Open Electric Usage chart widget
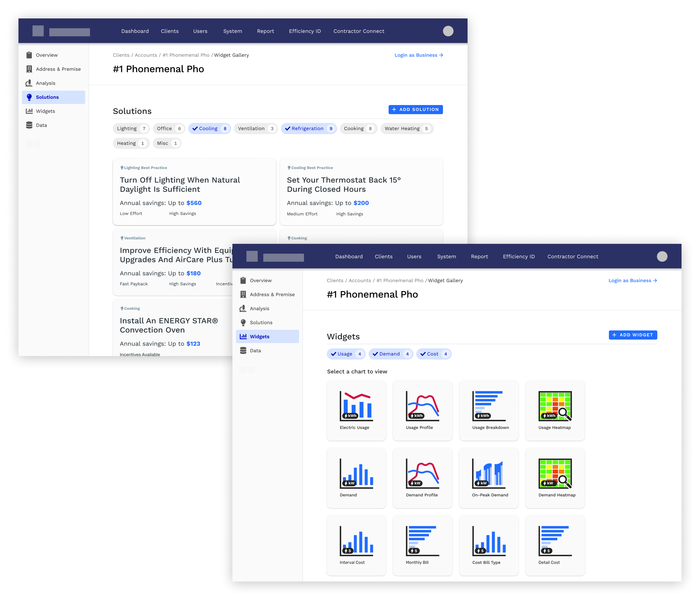Screen dimensions: 700x600 coord(356,410)
